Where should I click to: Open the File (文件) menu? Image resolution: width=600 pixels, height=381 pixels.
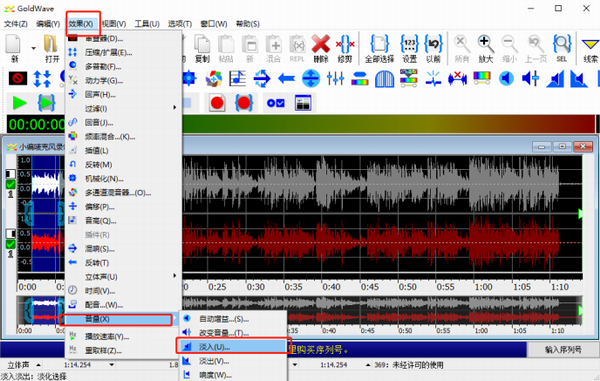click(x=16, y=24)
